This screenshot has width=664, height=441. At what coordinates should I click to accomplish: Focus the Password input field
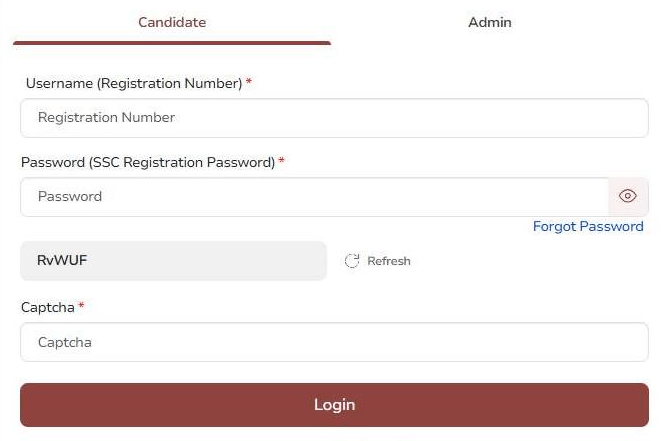pos(314,197)
